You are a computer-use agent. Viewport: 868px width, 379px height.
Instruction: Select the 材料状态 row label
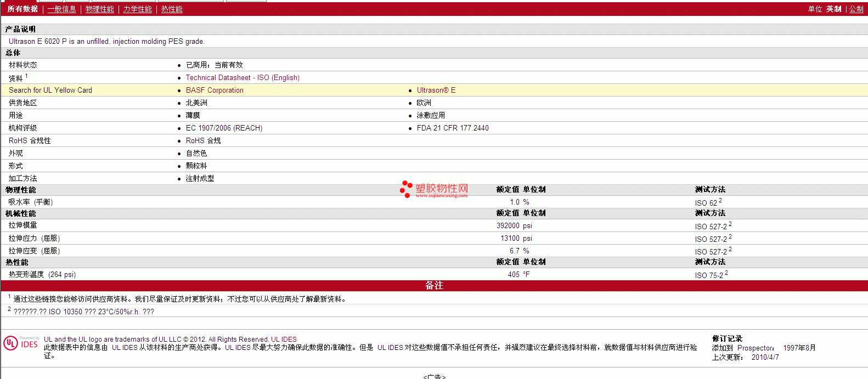[x=23, y=65]
